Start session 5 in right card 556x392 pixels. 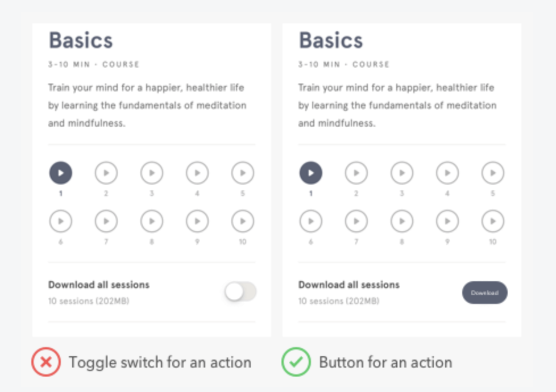coord(493,173)
